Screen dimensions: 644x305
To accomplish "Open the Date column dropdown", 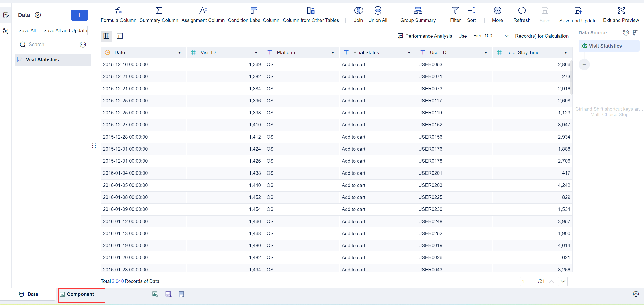I will (180, 53).
